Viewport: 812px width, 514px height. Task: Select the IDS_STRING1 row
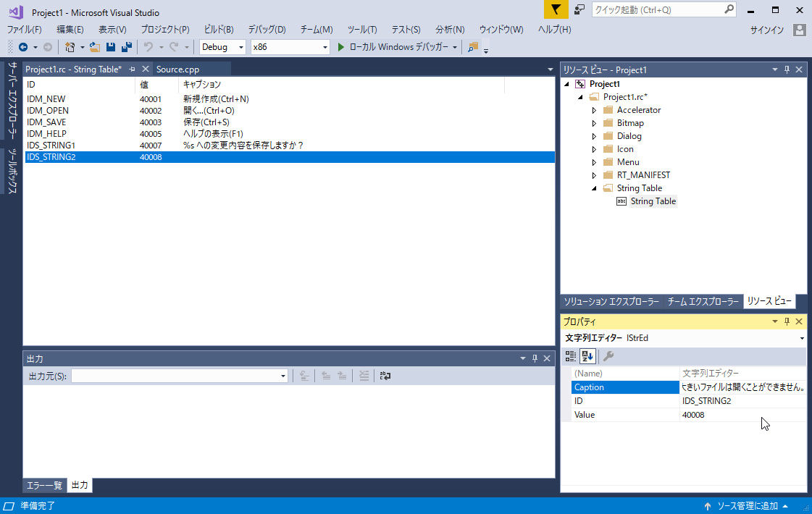click(289, 146)
